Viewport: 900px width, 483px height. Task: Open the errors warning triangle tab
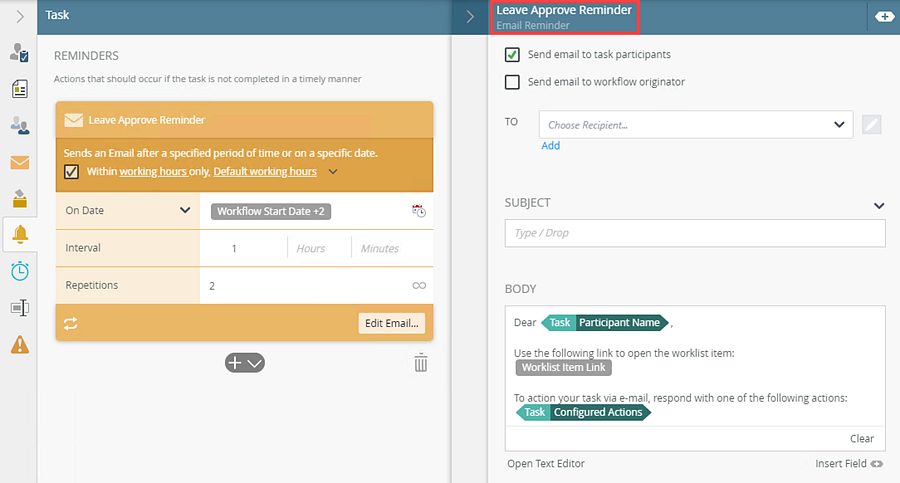[x=20, y=345]
